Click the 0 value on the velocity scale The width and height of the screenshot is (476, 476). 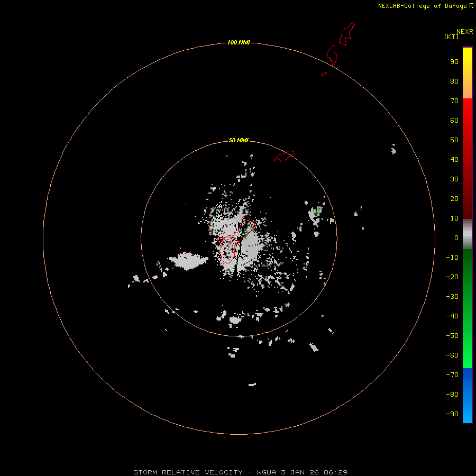point(456,237)
